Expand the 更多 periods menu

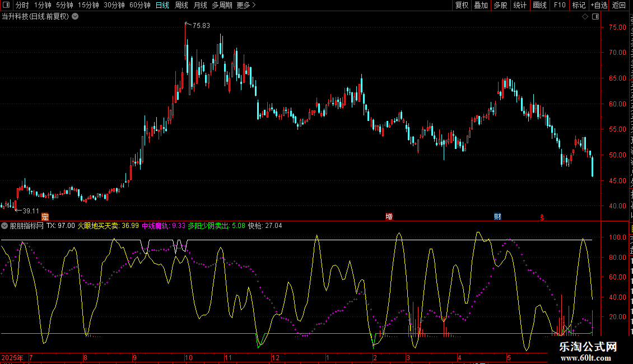click(x=246, y=5)
